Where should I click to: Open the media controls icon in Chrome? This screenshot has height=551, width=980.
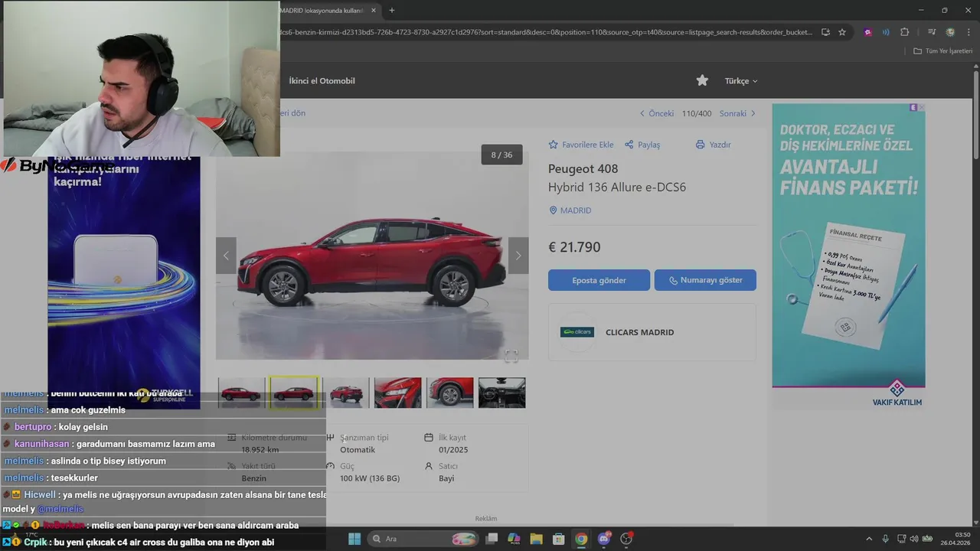[x=931, y=32]
